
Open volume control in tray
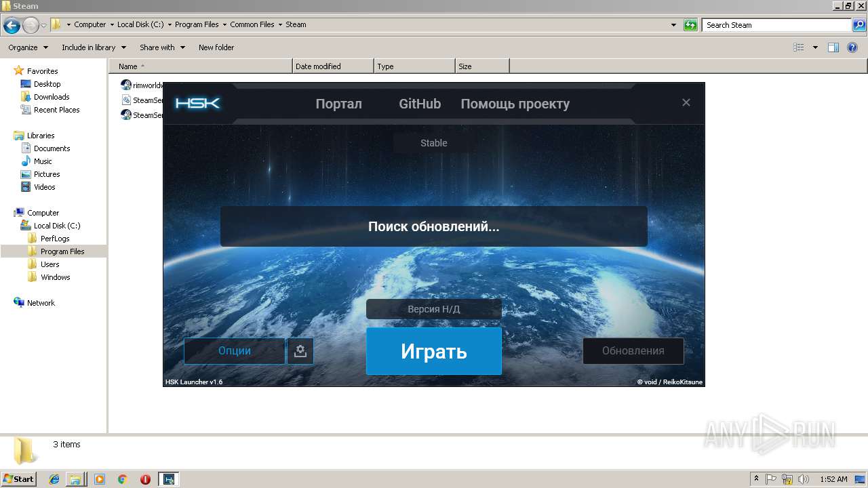pyautogui.click(x=804, y=479)
